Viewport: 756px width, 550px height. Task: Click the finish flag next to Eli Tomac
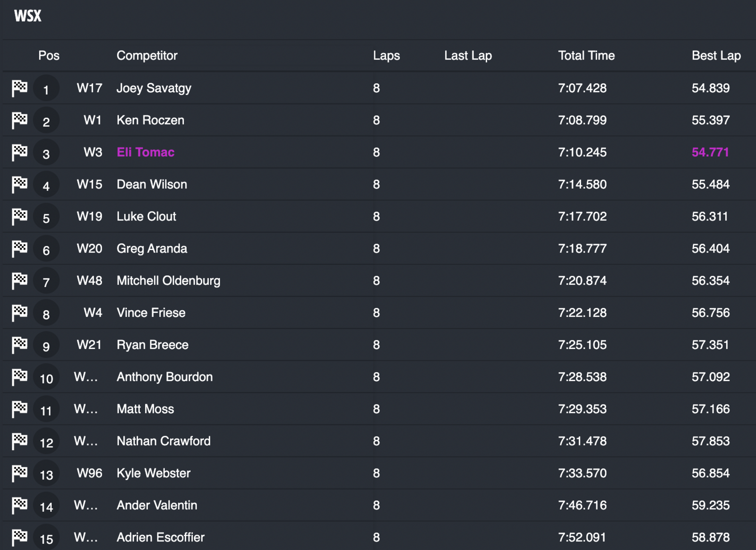[x=19, y=152]
